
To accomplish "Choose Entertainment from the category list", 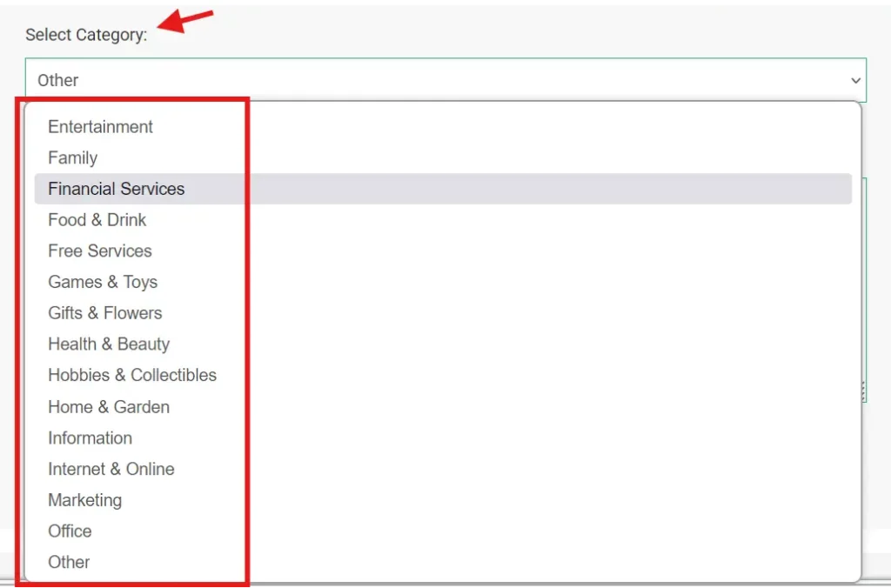I will tap(443, 127).
